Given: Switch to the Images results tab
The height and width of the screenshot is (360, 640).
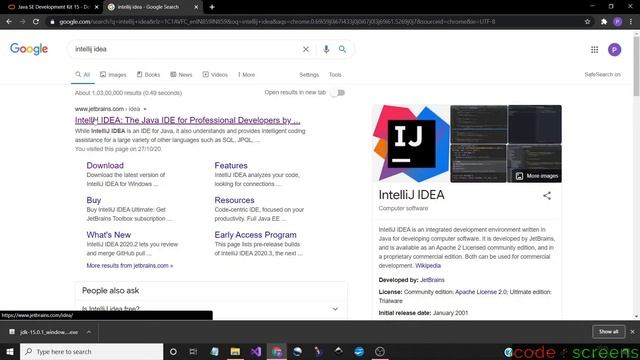Looking at the screenshot, I should click(113, 75).
